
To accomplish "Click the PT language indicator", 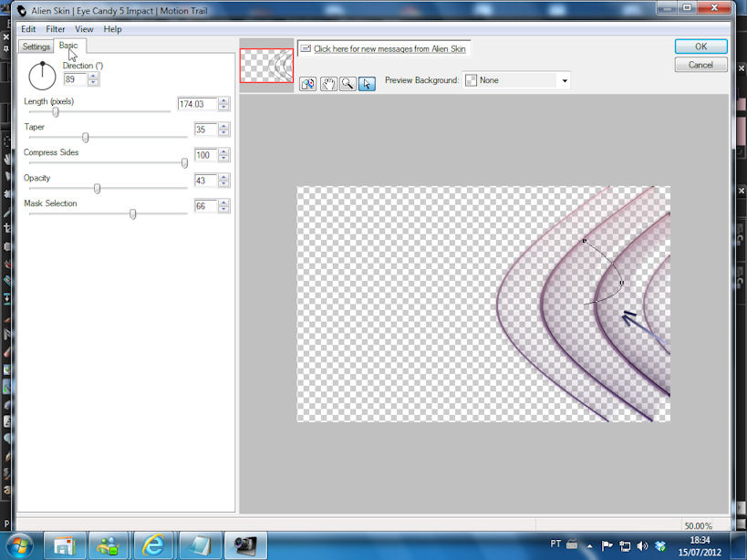I will 555,544.
